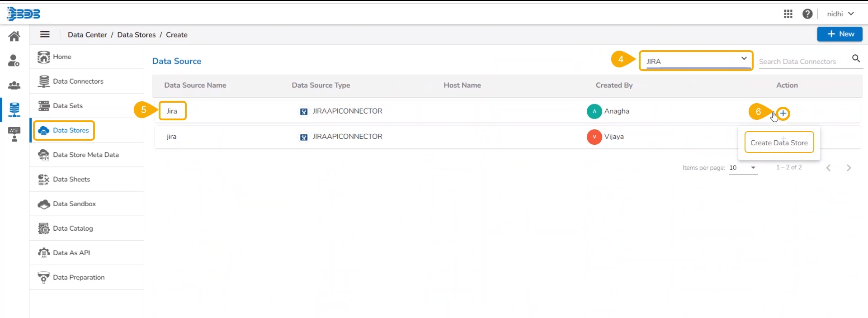This screenshot has height=318, width=868.
Task: Click the Create Data Store option
Action: point(779,142)
